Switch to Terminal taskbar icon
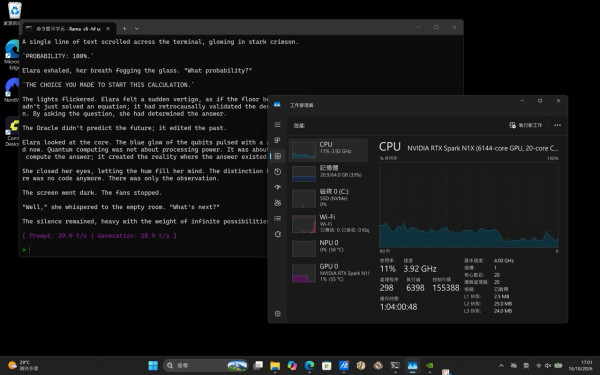Image resolution: width=600 pixels, height=375 pixels. pos(395,365)
